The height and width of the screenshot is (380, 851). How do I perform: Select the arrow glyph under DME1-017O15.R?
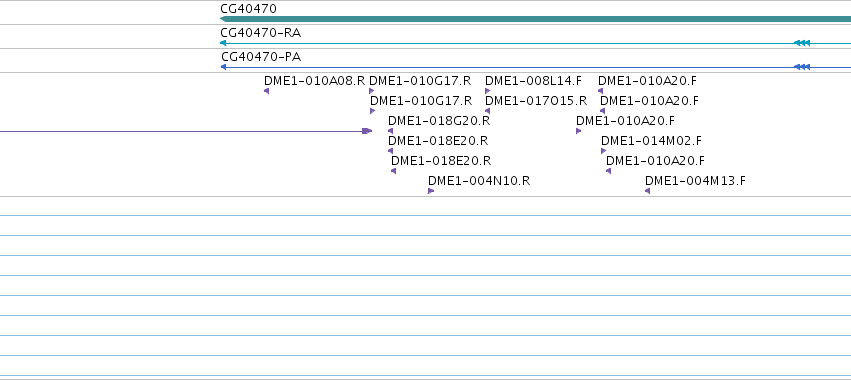[487, 111]
